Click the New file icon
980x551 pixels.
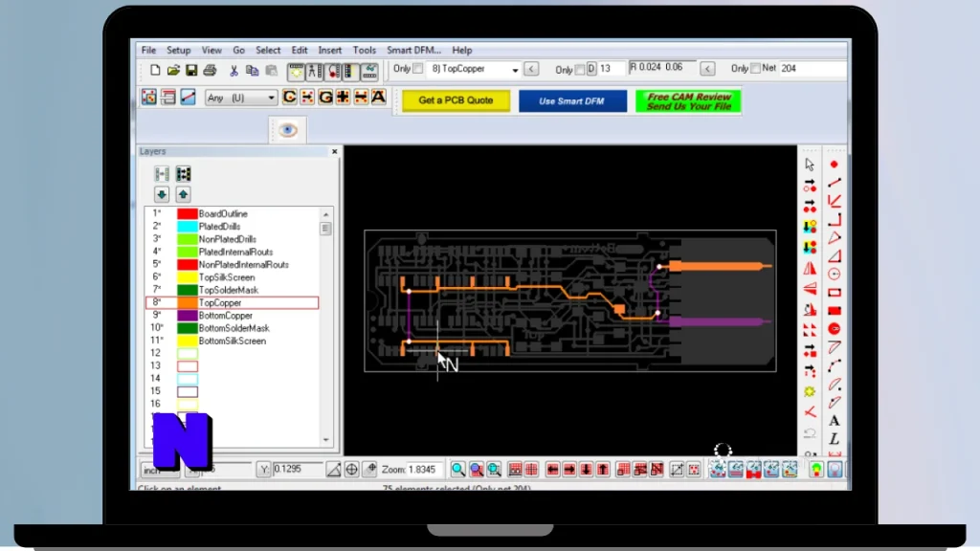tap(155, 70)
